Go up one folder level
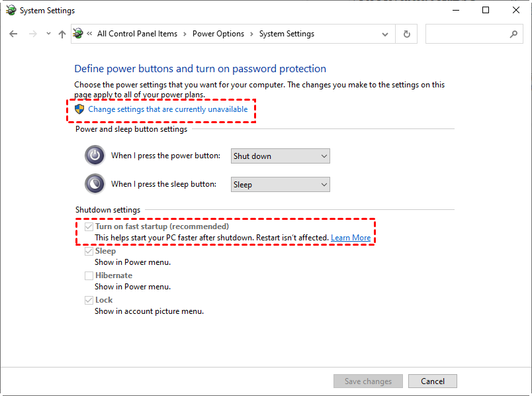This screenshot has width=532, height=396. point(62,34)
